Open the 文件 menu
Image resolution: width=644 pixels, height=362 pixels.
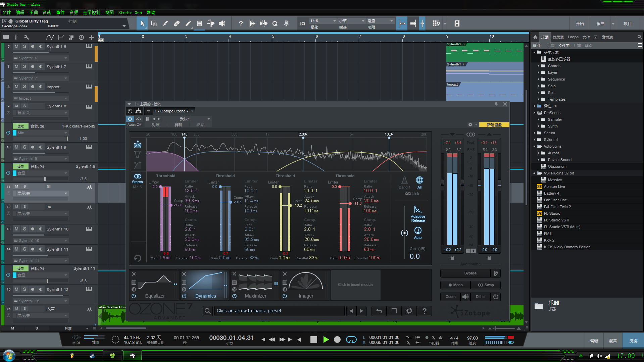[7, 12]
